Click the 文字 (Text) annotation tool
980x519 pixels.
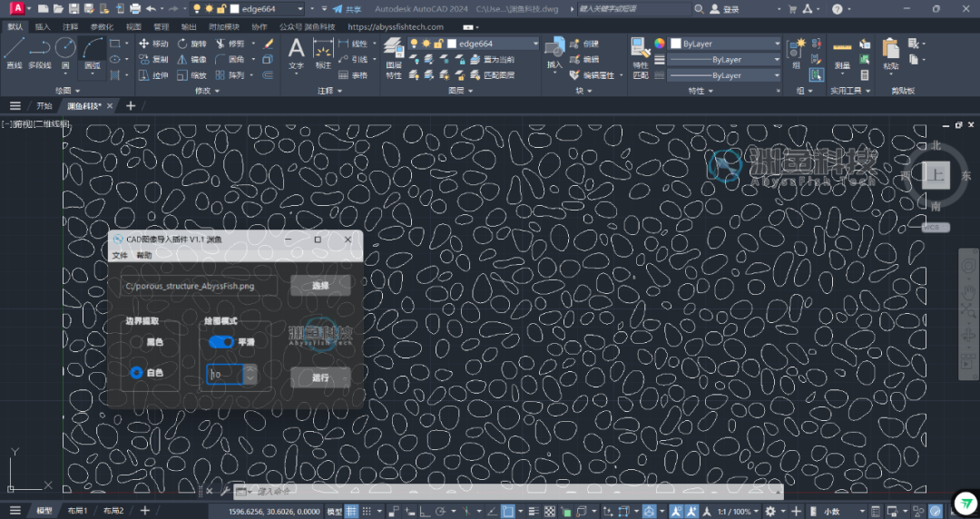296,53
